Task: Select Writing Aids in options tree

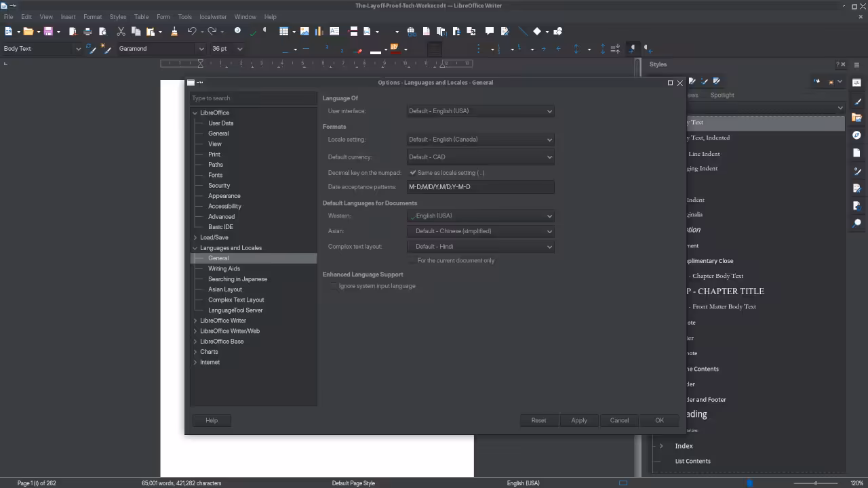Action: 224,268
